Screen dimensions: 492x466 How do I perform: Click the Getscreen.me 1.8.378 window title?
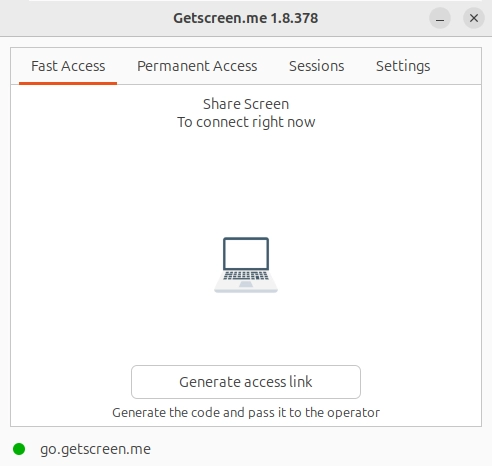(246, 18)
